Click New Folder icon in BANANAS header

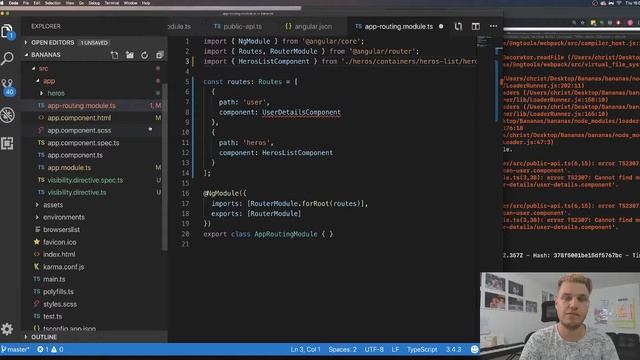(x=129, y=55)
